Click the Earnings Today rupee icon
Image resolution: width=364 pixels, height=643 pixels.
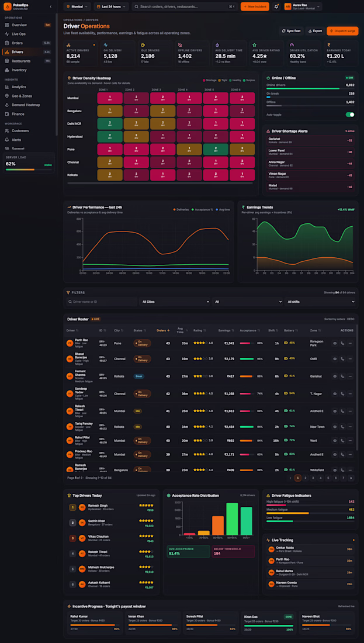coord(328,44)
